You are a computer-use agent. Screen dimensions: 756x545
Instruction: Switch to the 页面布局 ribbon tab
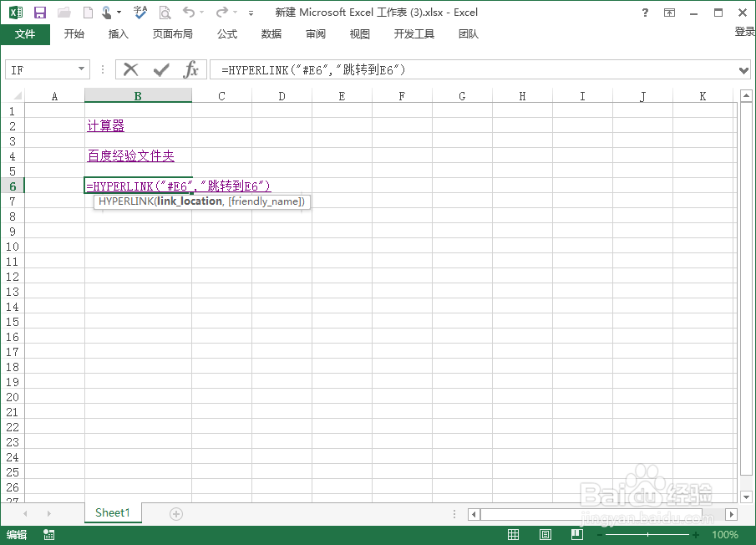tap(173, 33)
